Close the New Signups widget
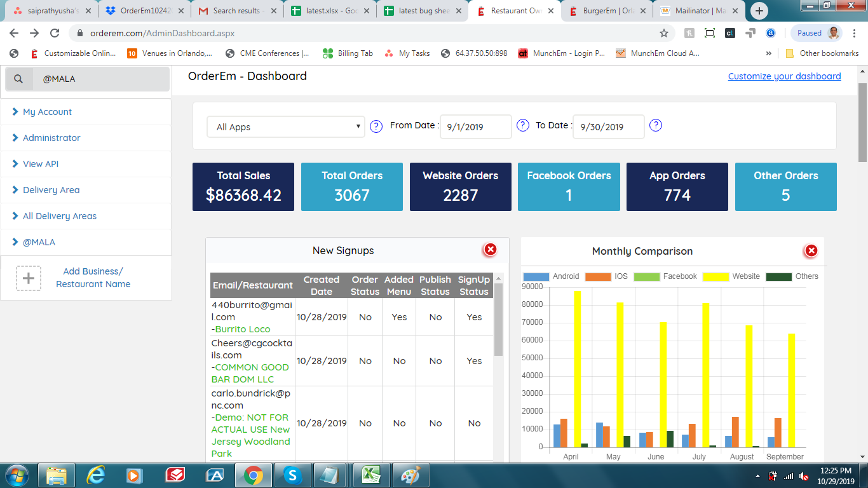The width and height of the screenshot is (868, 488). point(490,250)
